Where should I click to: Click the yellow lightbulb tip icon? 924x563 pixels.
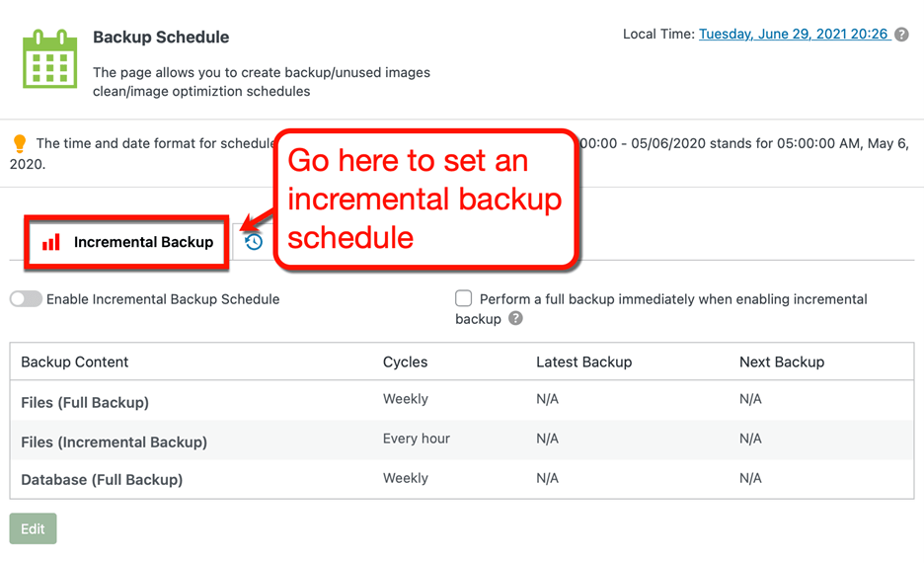tap(20, 143)
